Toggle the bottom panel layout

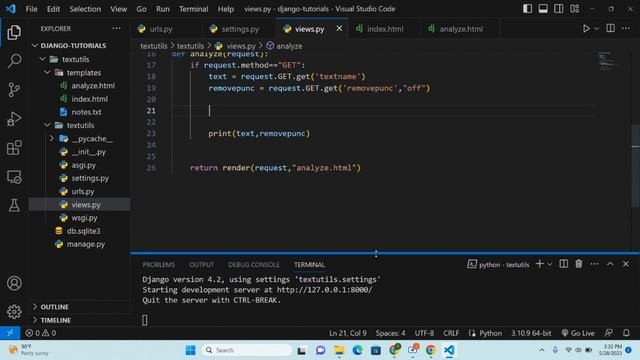coord(543,9)
